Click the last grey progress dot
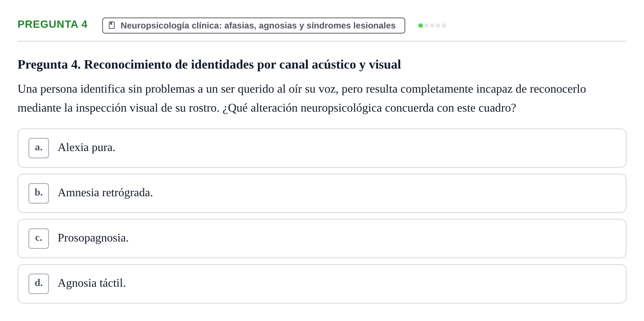 click(444, 26)
